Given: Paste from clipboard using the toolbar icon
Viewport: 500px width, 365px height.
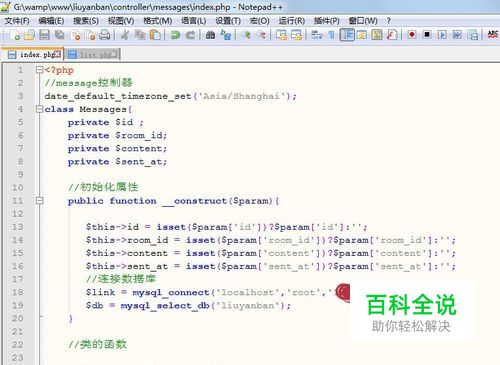Looking at the screenshot, I should pyautogui.click(x=155, y=35).
